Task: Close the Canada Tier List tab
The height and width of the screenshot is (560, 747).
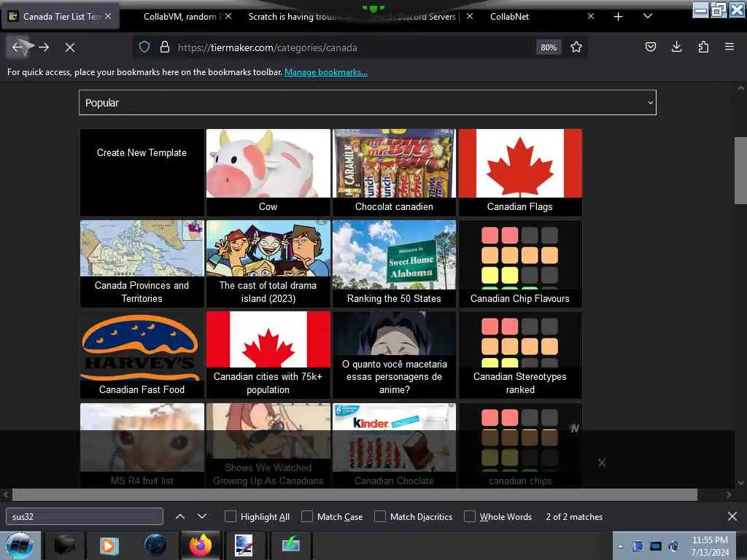Action: (x=108, y=16)
